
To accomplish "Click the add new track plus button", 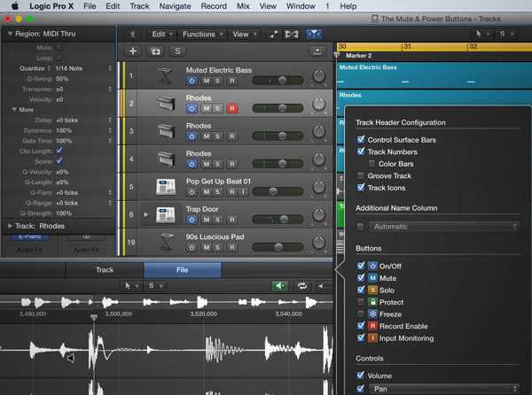I will (133, 51).
